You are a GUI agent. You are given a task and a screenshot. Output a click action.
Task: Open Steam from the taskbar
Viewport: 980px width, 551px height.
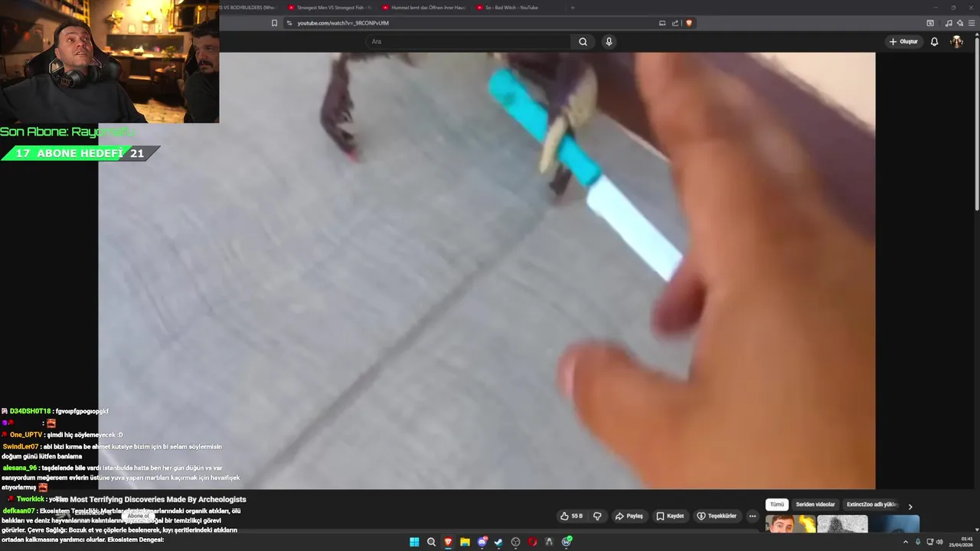coord(498,542)
